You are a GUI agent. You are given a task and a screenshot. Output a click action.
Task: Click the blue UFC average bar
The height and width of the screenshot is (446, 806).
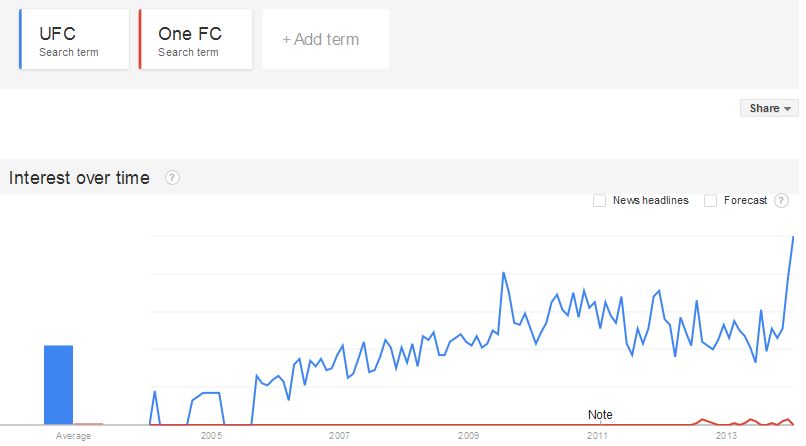click(x=59, y=384)
